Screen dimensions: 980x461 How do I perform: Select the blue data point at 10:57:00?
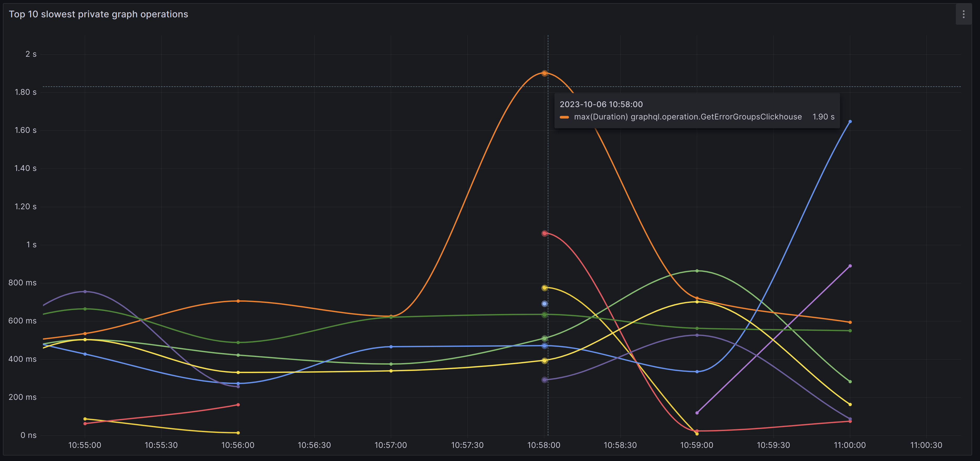point(391,347)
